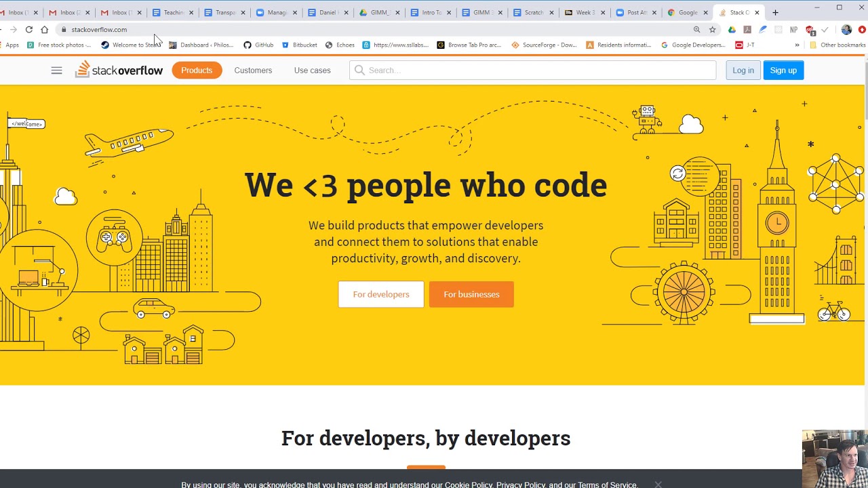Open the Chrome profile avatar
Image resolution: width=868 pixels, height=488 pixels.
pyautogui.click(x=846, y=30)
